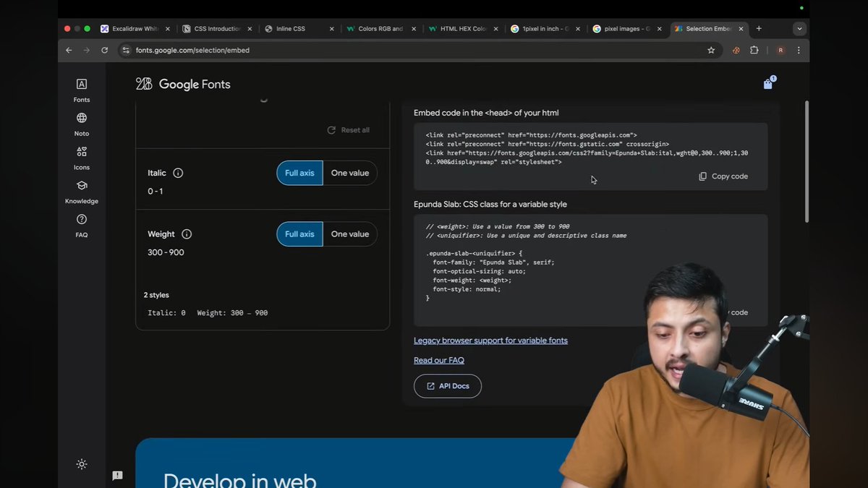Image resolution: width=868 pixels, height=488 pixels.
Task: Close the Inline CSS tab
Action: click(x=332, y=29)
